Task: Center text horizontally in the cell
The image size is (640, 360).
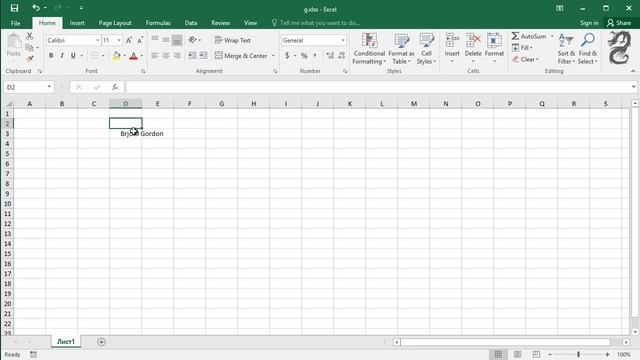Action: coord(166,56)
